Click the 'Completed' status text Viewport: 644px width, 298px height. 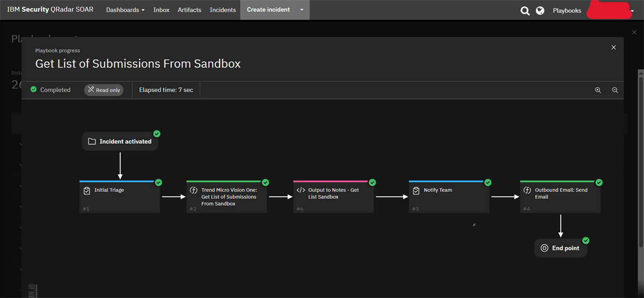pyautogui.click(x=55, y=90)
